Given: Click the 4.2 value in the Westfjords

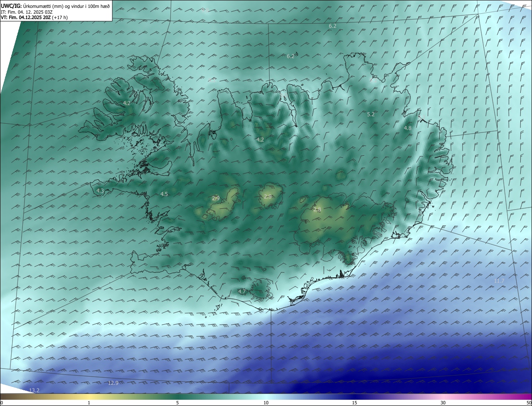Looking at the screenshot, I should point(127,103).
